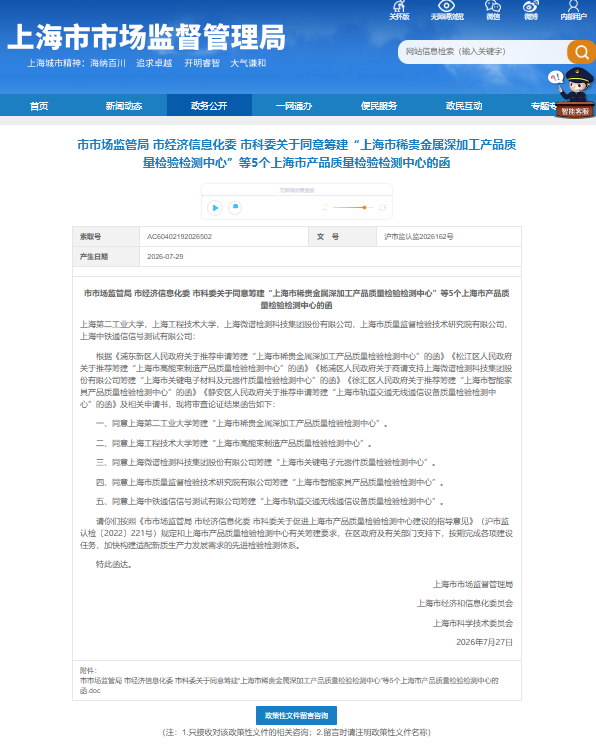Play the audio reading of the article
The width and height of the screenshot is (596, 752).
click(x=215, y=208)
